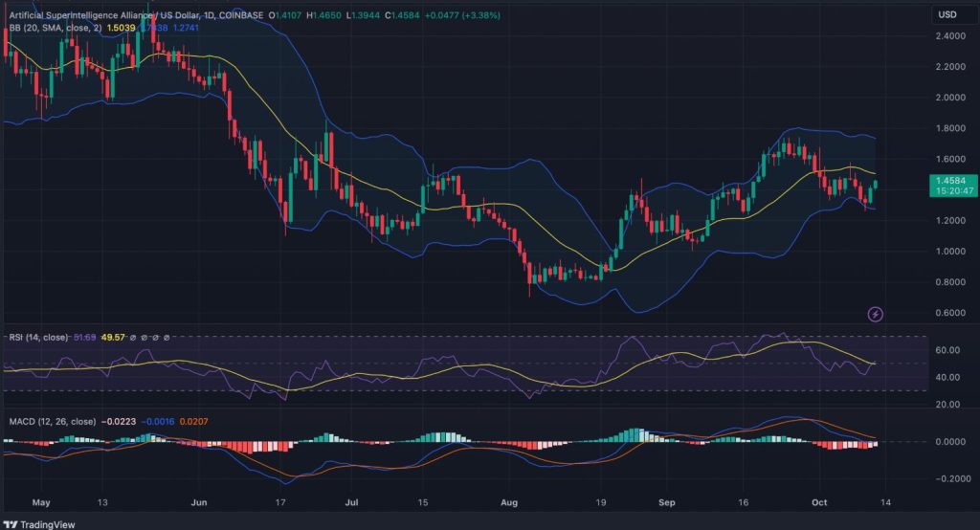Click the RSI moving average value 49.57

(x=113, y=338)
